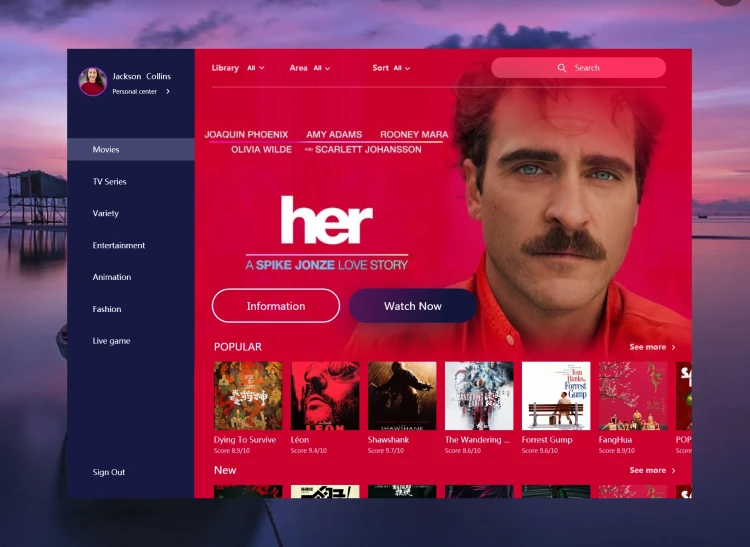Click the Forrest Gump title text
The image size is (750, 547).
click(x=547, y=440)
